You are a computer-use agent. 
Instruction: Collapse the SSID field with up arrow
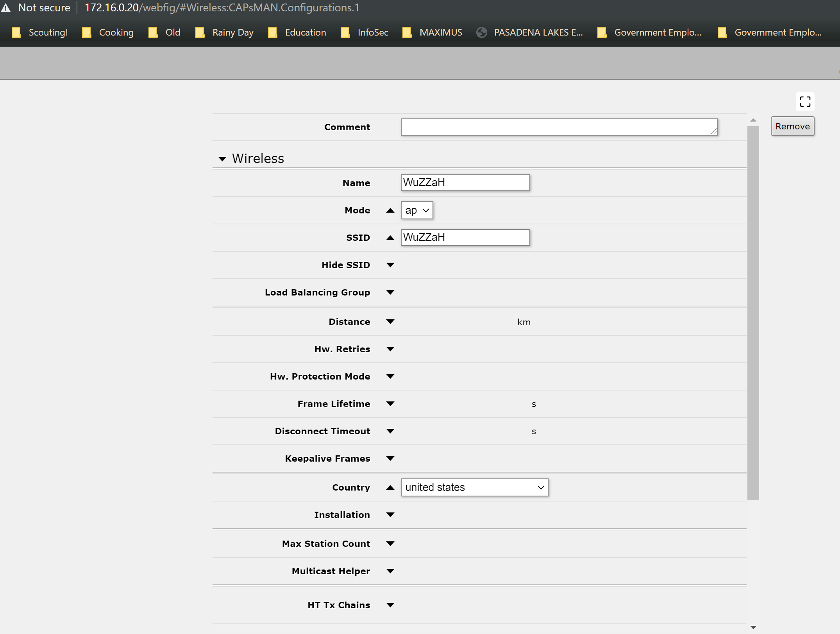[390, 238]
